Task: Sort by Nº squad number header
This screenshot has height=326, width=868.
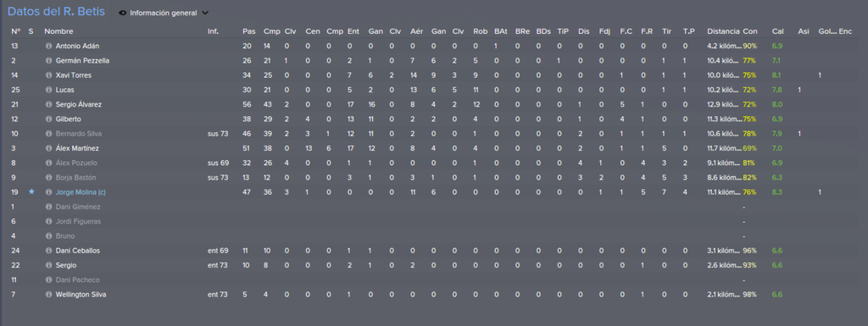Action: (15, 31)
